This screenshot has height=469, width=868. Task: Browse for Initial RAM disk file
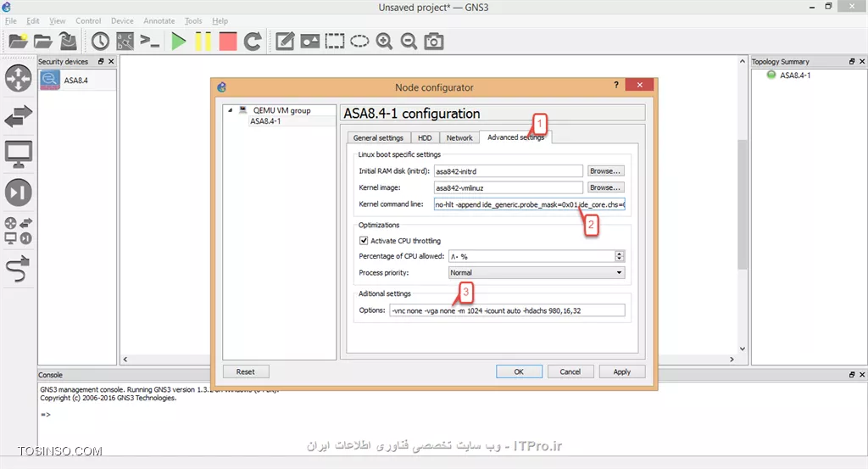pyautogui.click(x=605, y=171)
